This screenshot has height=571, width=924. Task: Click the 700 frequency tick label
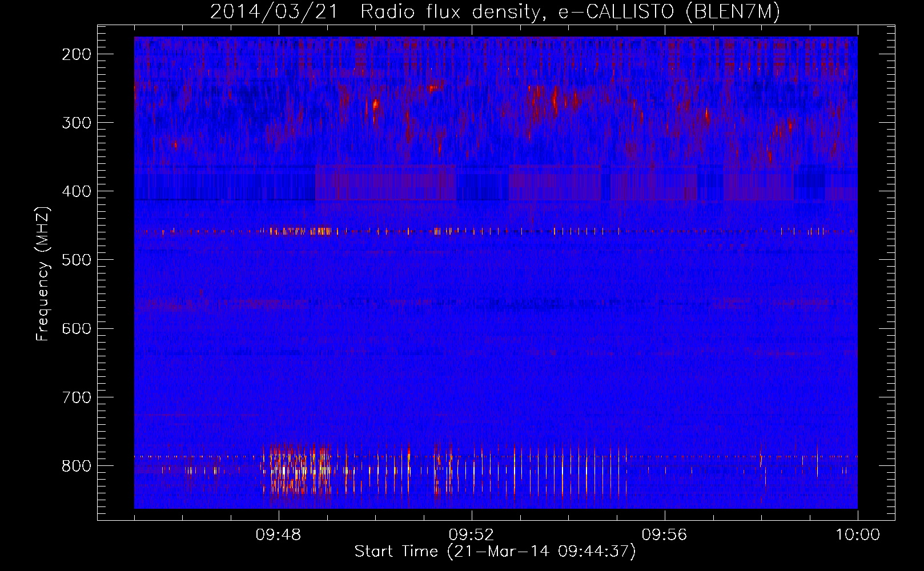point(77,397)
